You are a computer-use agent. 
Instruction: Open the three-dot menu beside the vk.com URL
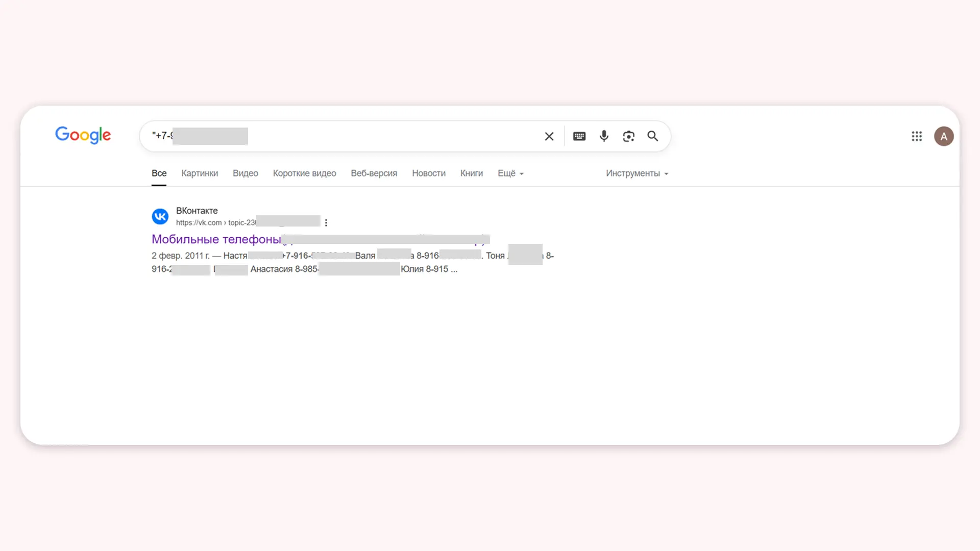(326, 222)
